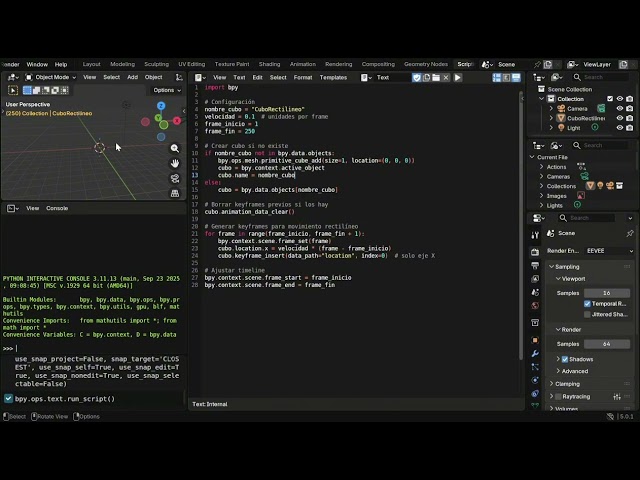Open the Templates menu in text editor
The width and height of the screenshot is (640, 480).
(333, 77)
